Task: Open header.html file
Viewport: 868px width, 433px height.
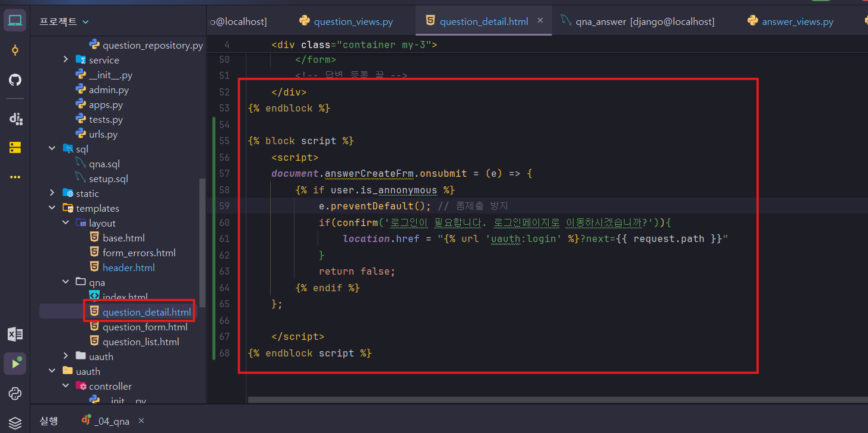Action: 122,268
